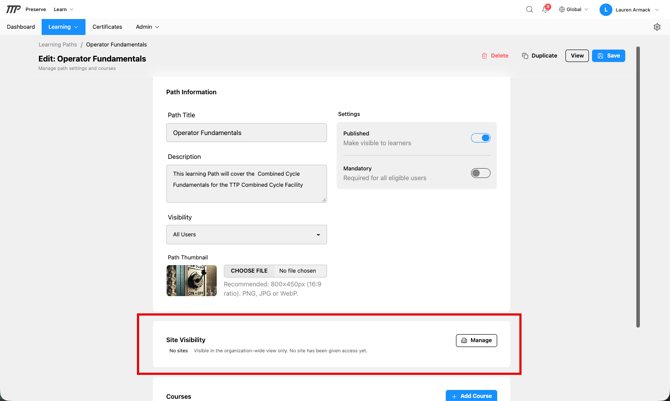Open the Global region dropdown
The image size is (670, 401).
[574, 9]
